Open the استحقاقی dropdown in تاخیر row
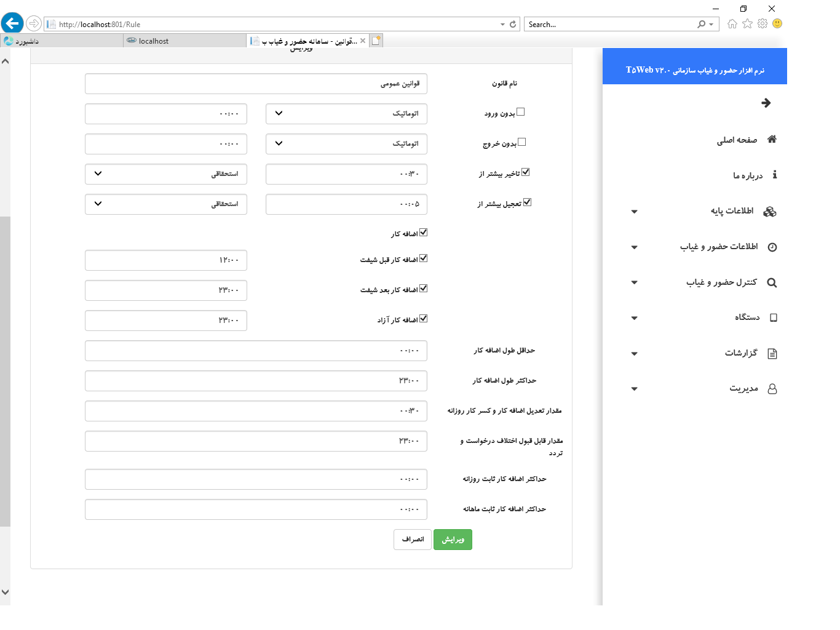 [166, 174]
